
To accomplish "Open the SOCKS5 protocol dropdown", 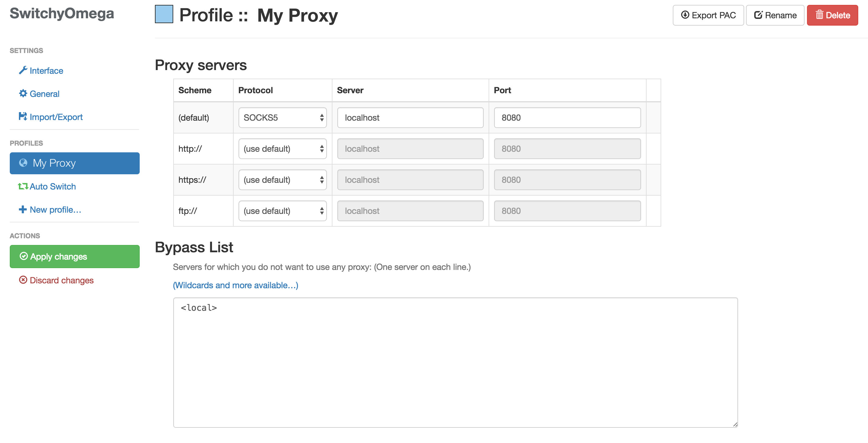I will coord(282,118).
